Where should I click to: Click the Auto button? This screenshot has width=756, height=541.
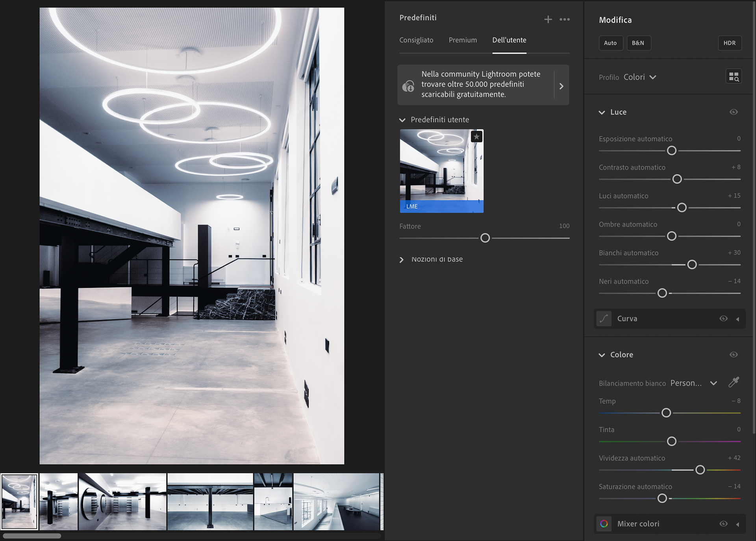(x=610, y=43)
